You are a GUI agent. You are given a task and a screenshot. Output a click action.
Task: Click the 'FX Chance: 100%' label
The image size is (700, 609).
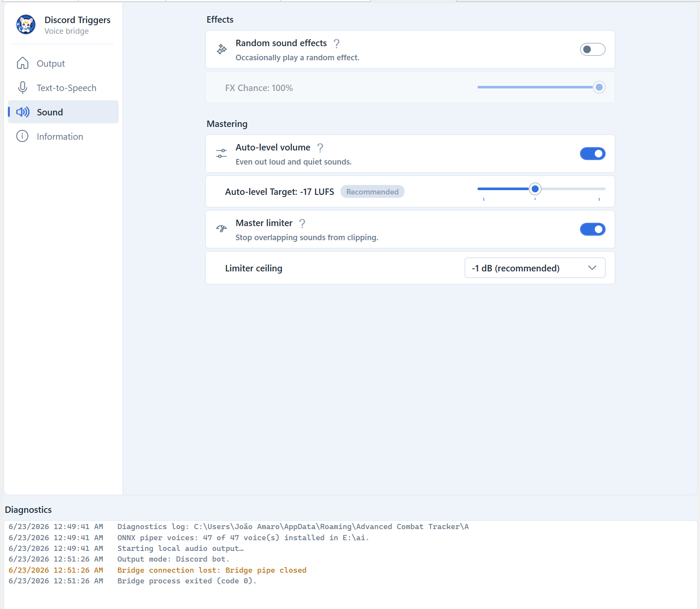click(259, 88)
